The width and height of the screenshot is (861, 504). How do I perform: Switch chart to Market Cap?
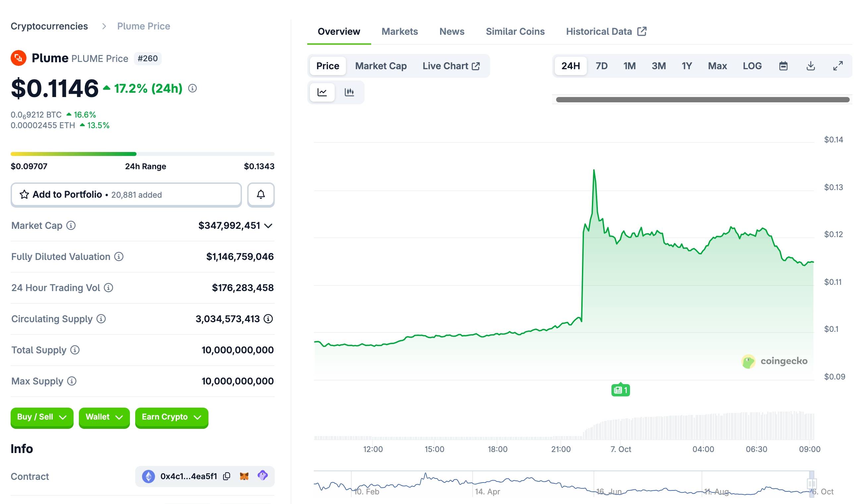[380, 66]
